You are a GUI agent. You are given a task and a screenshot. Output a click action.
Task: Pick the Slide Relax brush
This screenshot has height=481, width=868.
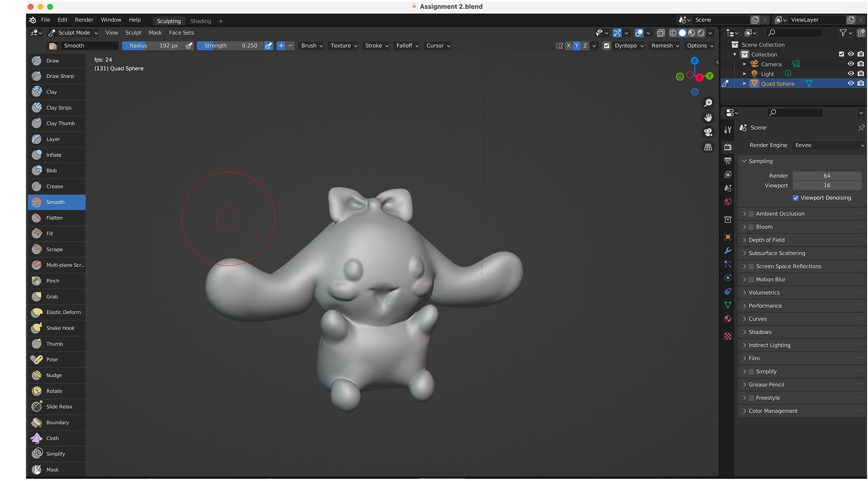[x=57, y=406]
